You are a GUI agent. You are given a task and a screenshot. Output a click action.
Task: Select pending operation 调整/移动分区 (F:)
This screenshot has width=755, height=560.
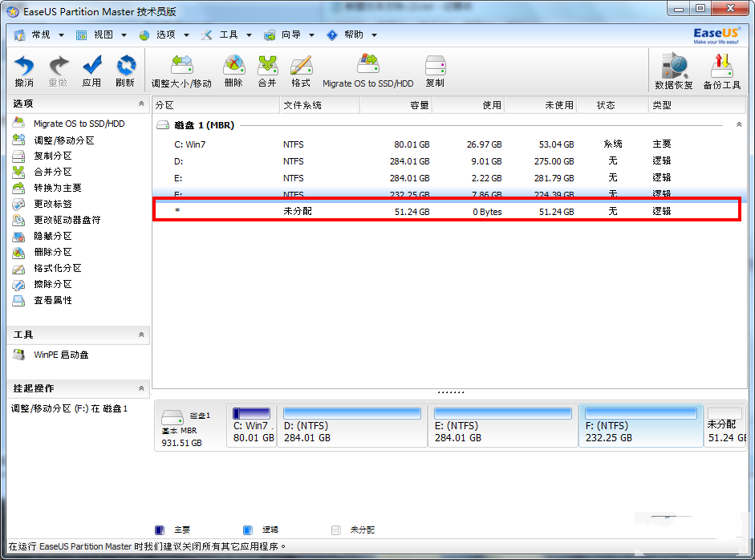point(69,409)
